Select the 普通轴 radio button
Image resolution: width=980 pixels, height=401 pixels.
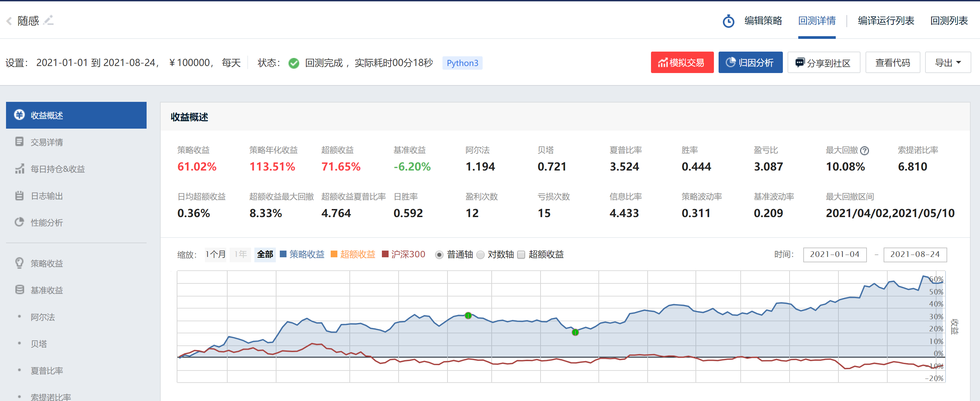[439, 255]
